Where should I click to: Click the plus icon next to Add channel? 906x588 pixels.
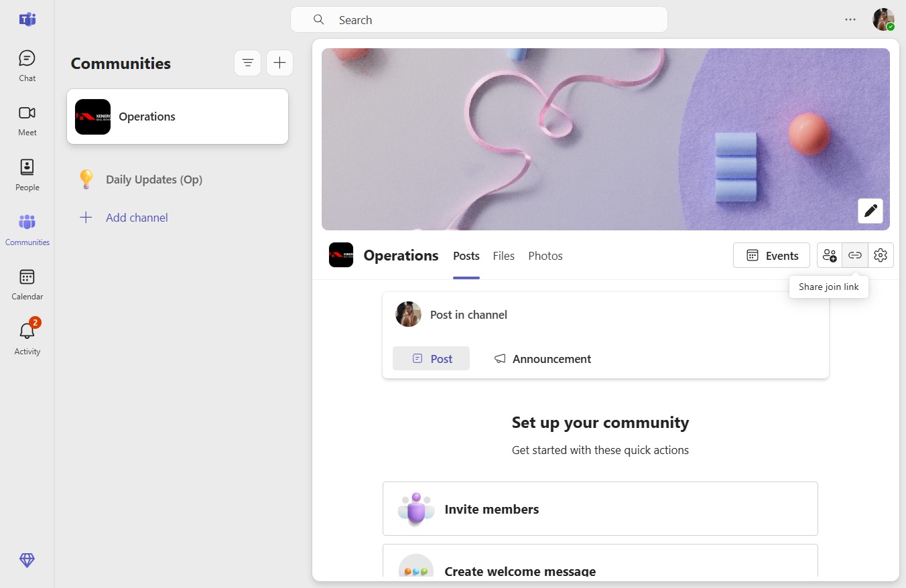click(x=86, y=217)
